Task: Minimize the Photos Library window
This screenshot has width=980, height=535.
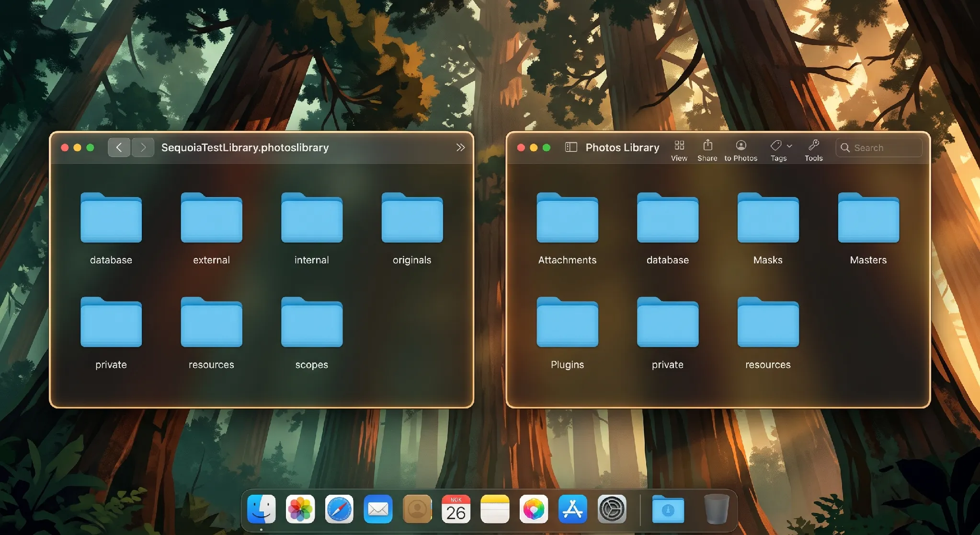Action: (x=534, y=148)
